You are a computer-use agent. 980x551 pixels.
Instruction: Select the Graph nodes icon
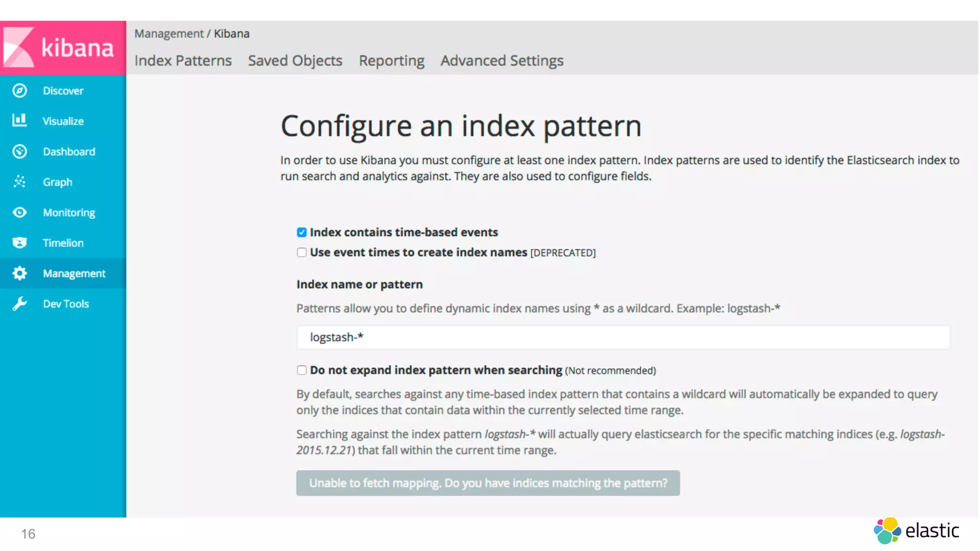click(x=20, y=182)
